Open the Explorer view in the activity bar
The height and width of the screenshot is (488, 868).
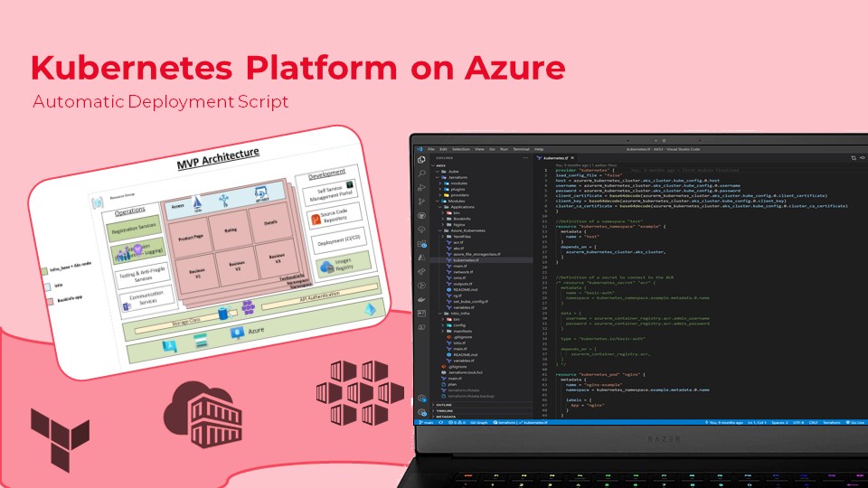[x=422, y=160]
